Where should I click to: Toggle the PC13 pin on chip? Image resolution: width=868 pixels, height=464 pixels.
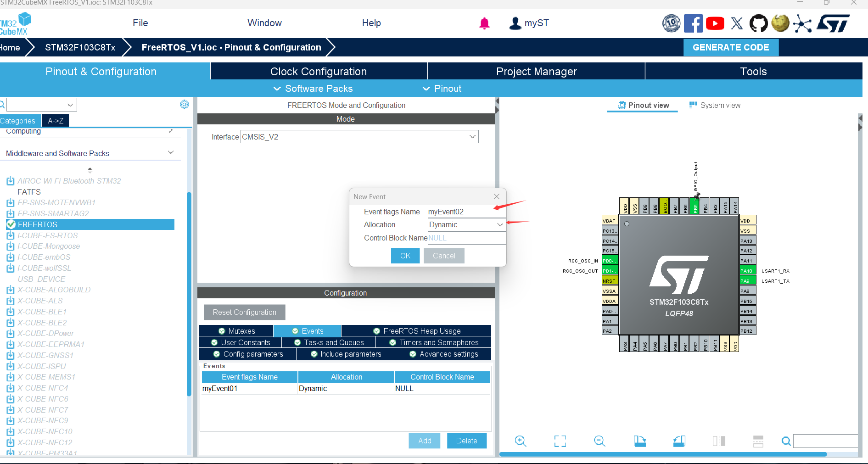610,231
